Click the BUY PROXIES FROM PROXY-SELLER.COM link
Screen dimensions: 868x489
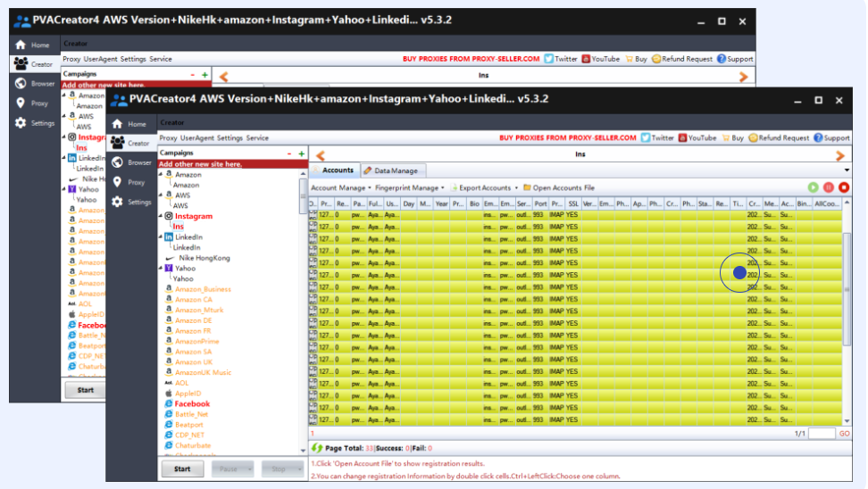point(567,137)
